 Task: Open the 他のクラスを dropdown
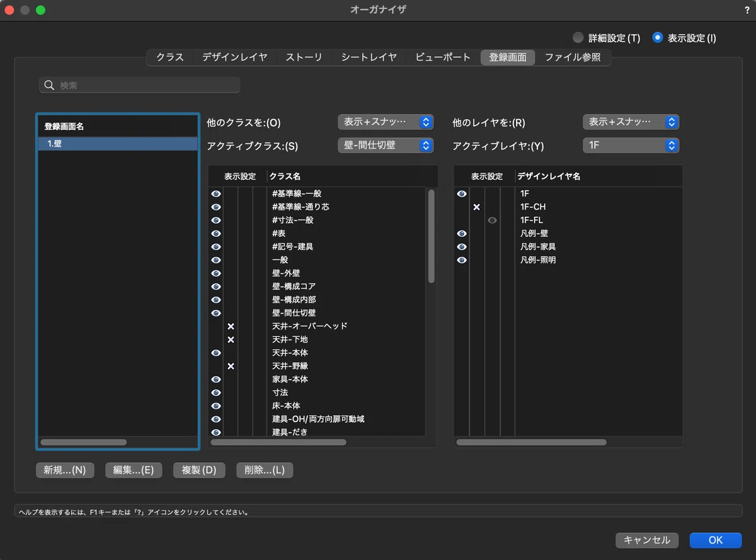386,122
